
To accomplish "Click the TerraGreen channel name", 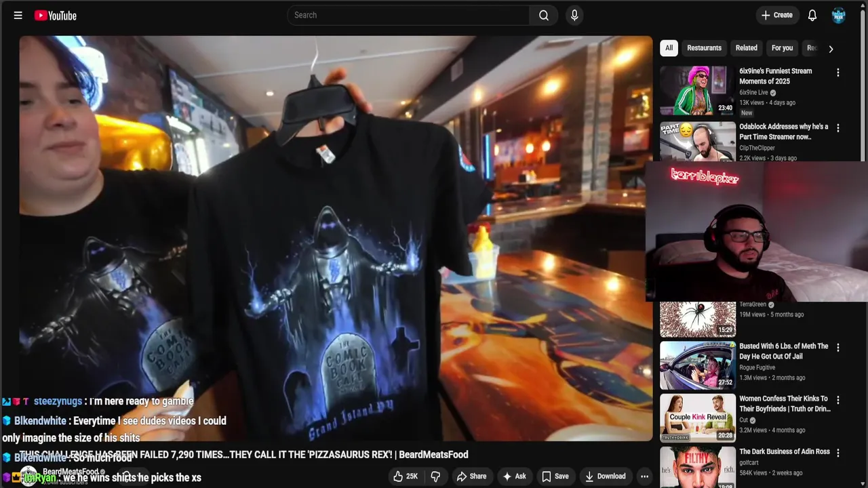I will (753, 304).
